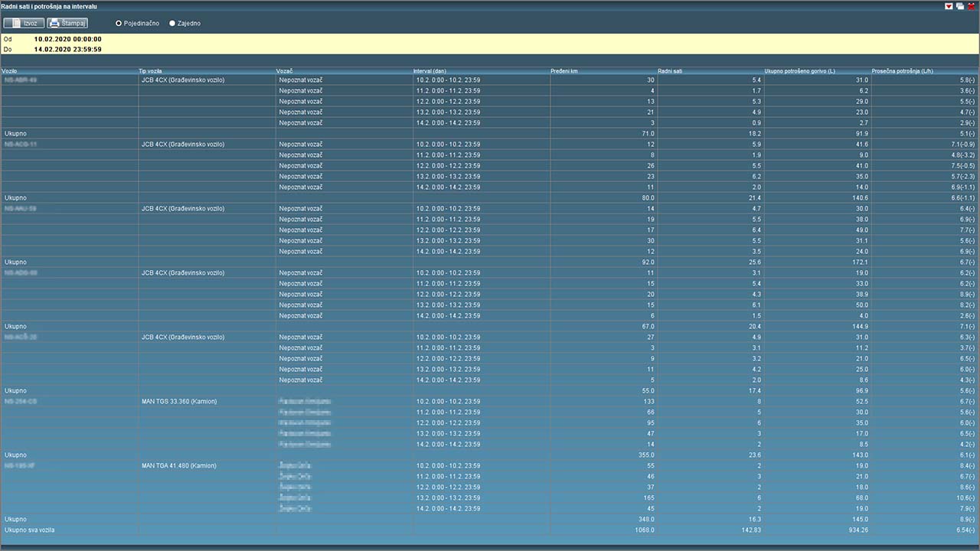Sort by Interval (dan) column header
The image size is (980, 551).
(x=430, y=71)
